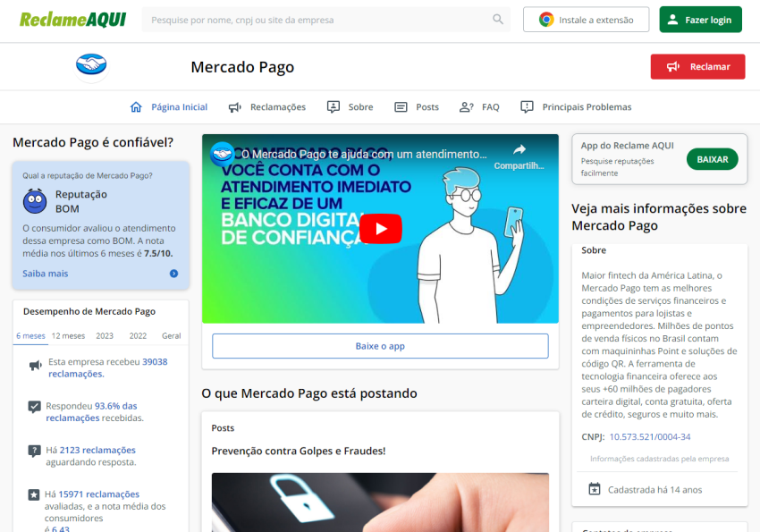Click the blue reputation face icon
This screenshot has height=532, width=760.
click(35, 201)
